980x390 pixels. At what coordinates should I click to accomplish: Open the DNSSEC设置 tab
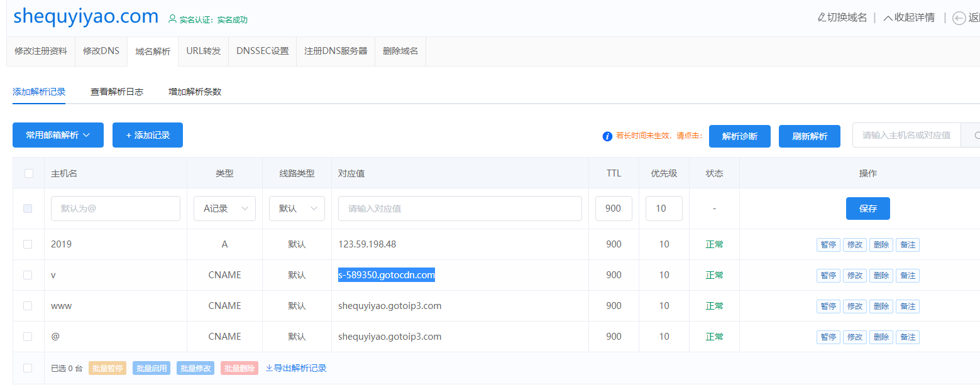click(262, 51)
